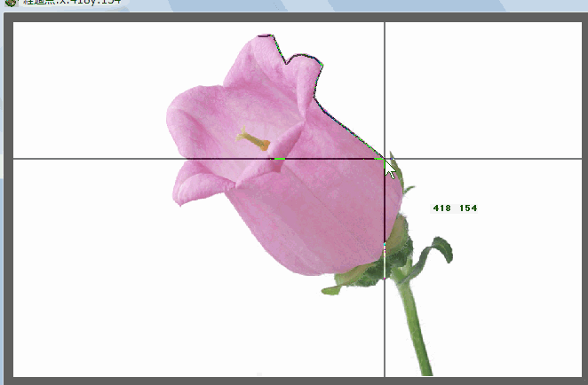The image size is (588, 385).
Task: Click the yellow stamen inside the flower
Action: point(254,139)
